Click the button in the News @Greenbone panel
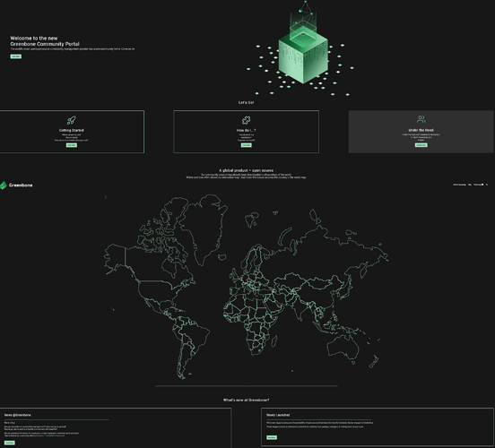 tap(10, 443)
